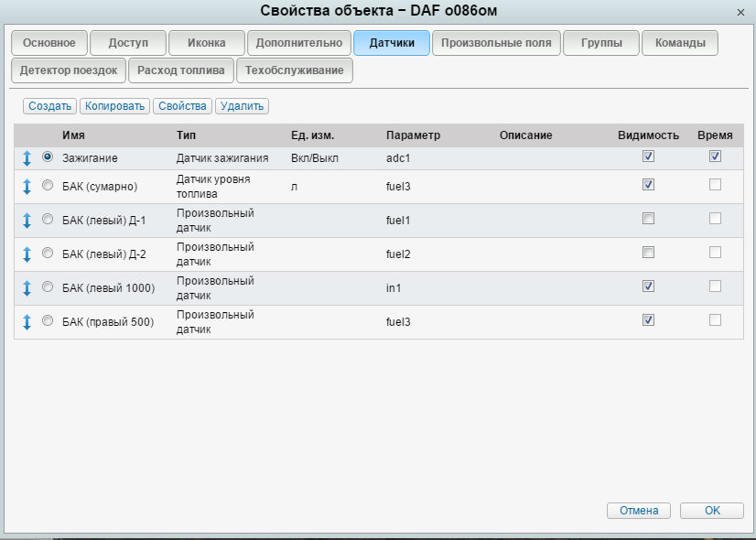Click the Имя column header
This screenshot has height=540, width=756.
point(73,135)
